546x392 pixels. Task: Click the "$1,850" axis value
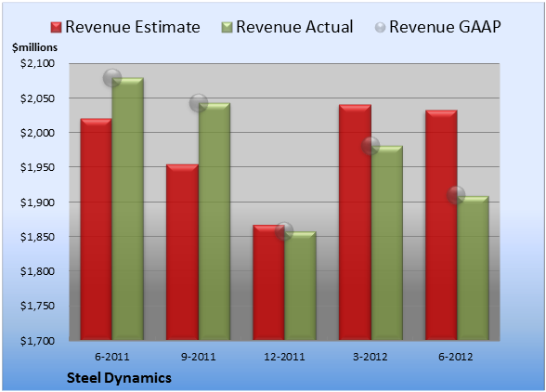(37, 237)
